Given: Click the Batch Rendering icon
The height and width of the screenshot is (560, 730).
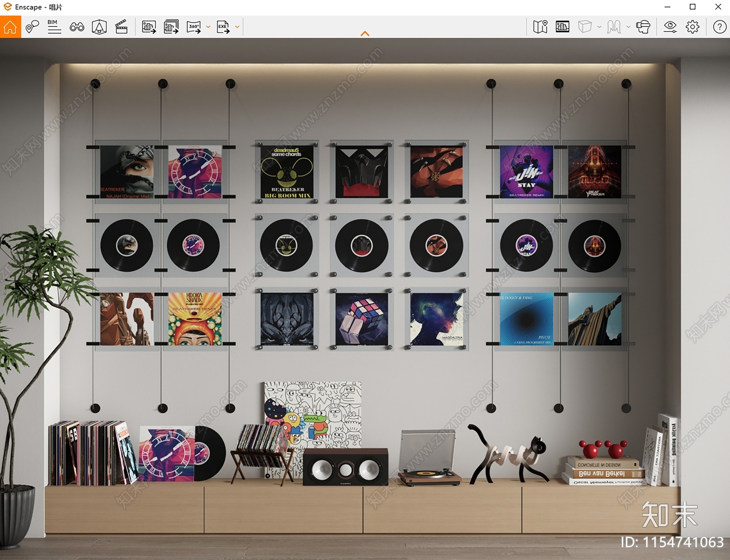Looking at the screenshot, I should (171, 27).
